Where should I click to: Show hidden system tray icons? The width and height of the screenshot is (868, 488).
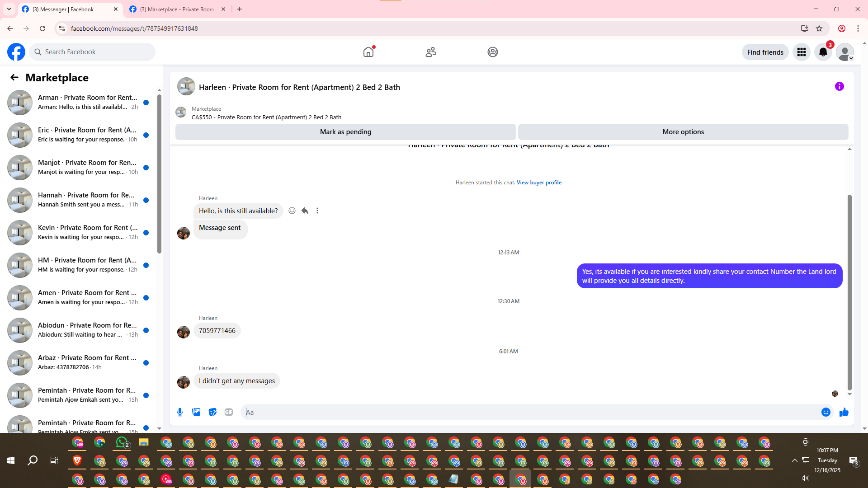point(794,460)
